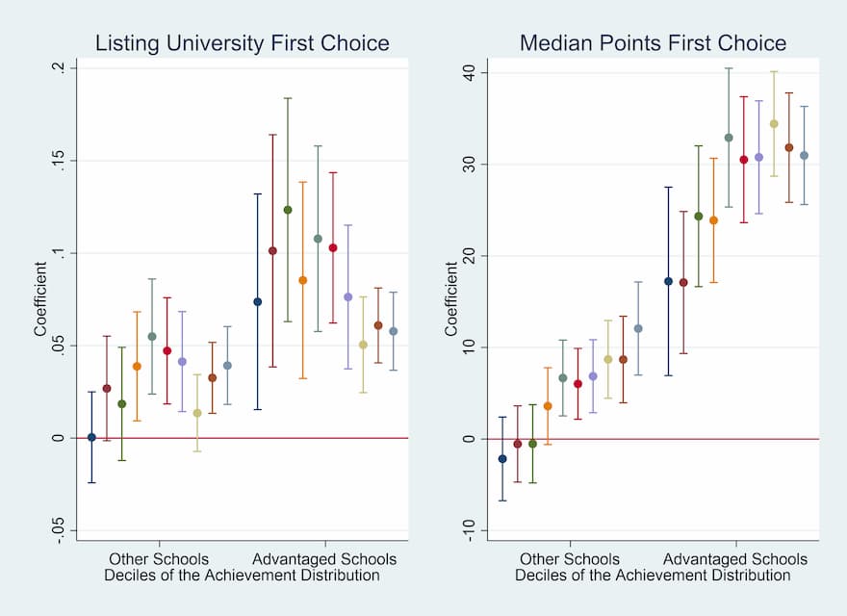Viewport: 847px width, 616px height.
Task: Click the "Median Points First Choice" chart title
Action: click(x=653, y=43)
